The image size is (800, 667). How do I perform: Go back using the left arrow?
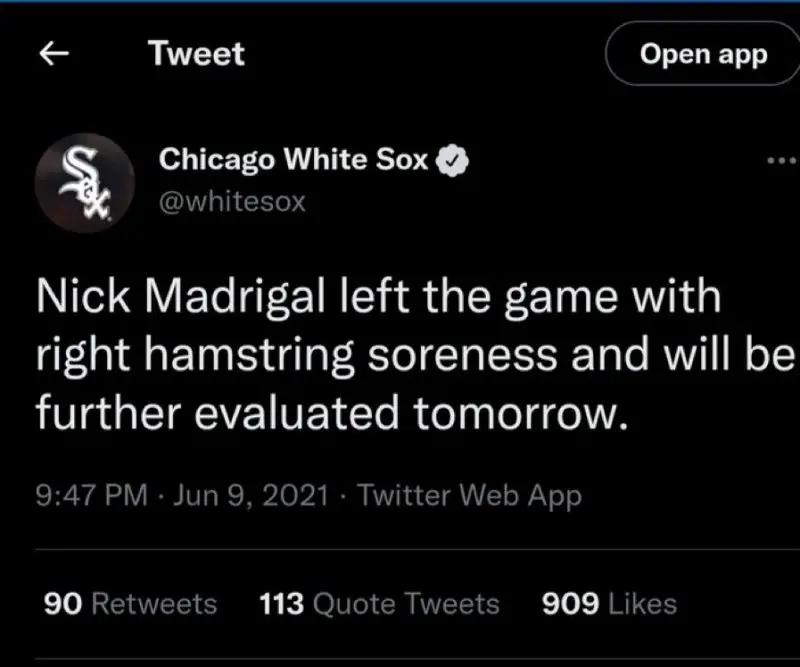54,55
